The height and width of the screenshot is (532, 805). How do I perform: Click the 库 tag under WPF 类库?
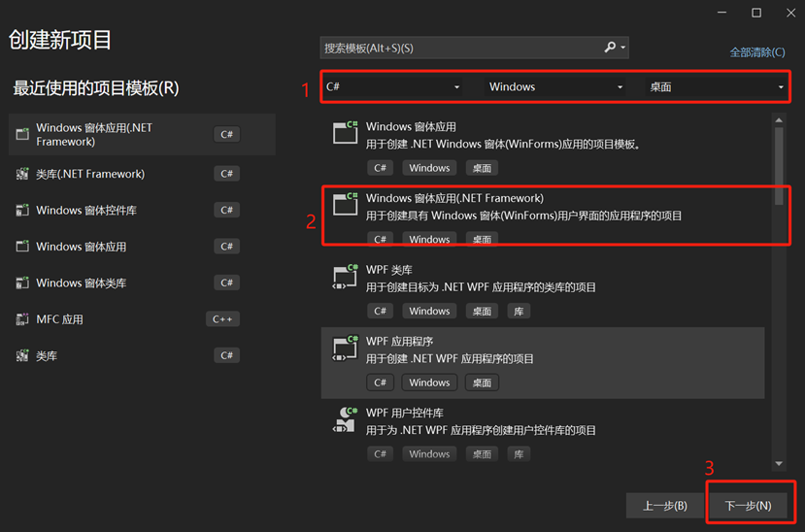[x=519, y=311]
